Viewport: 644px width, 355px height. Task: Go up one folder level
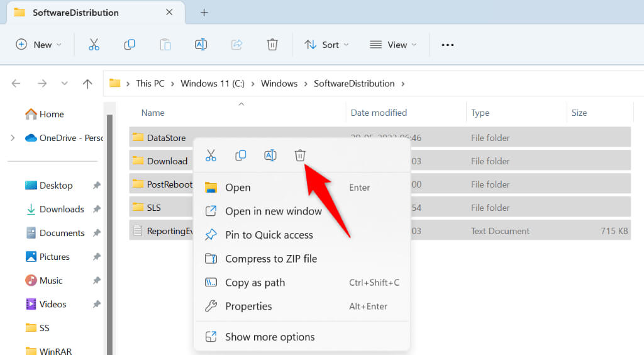click(87, 84)
